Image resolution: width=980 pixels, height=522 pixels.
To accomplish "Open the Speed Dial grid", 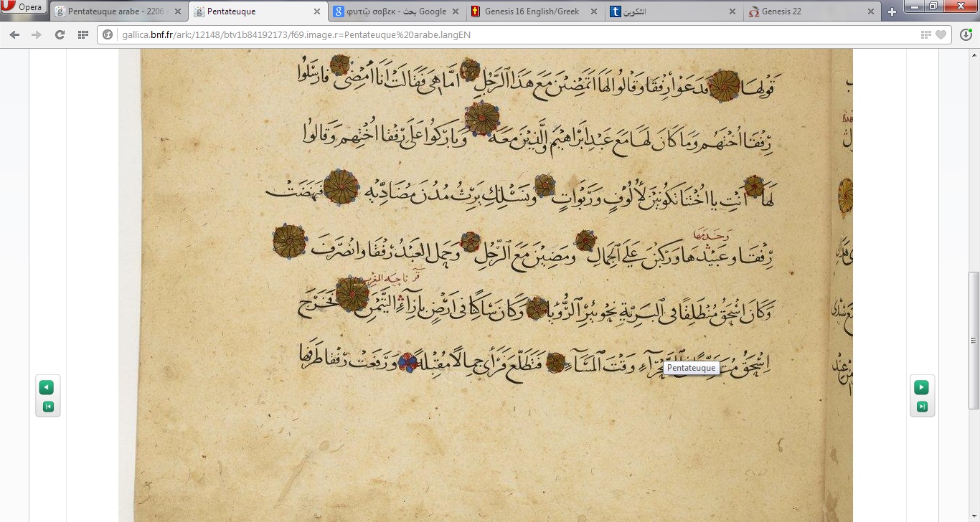I will 83,34.
